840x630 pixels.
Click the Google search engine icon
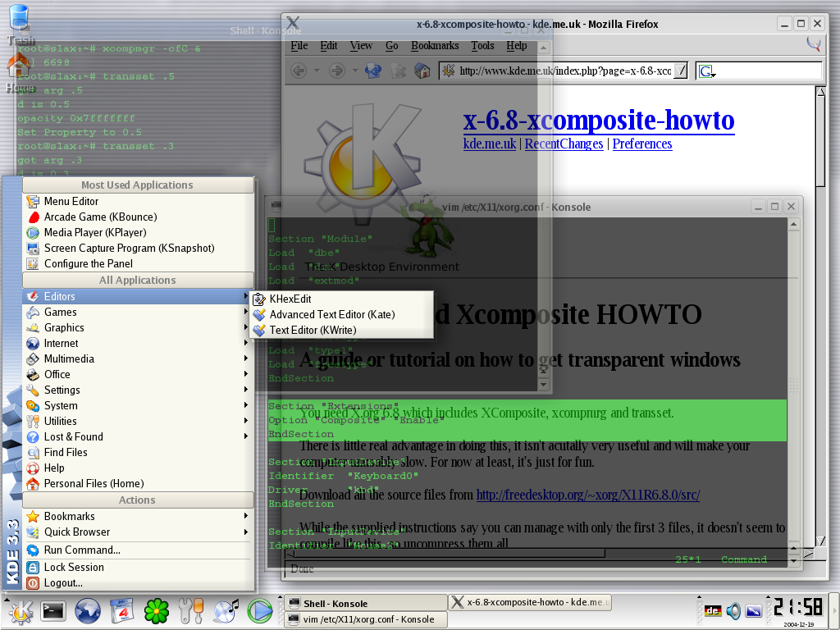coord(706,71)
